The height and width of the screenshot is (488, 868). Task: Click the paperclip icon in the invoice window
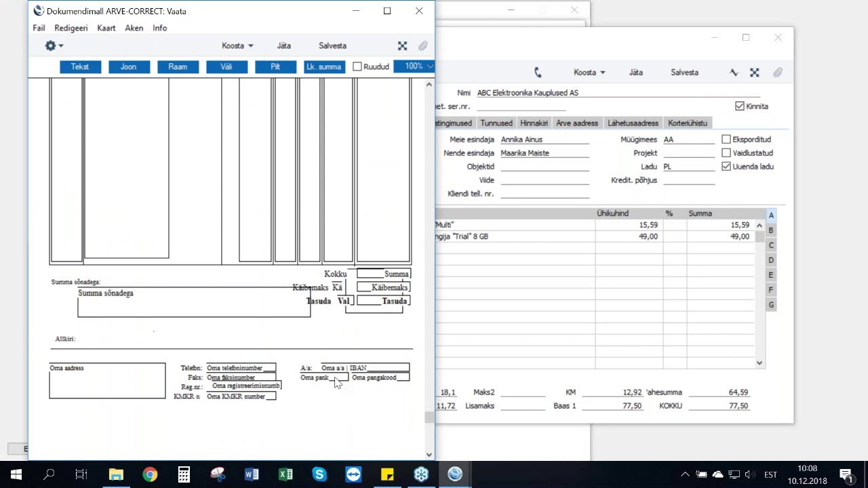pyautogui.click(x=777, y=72)
